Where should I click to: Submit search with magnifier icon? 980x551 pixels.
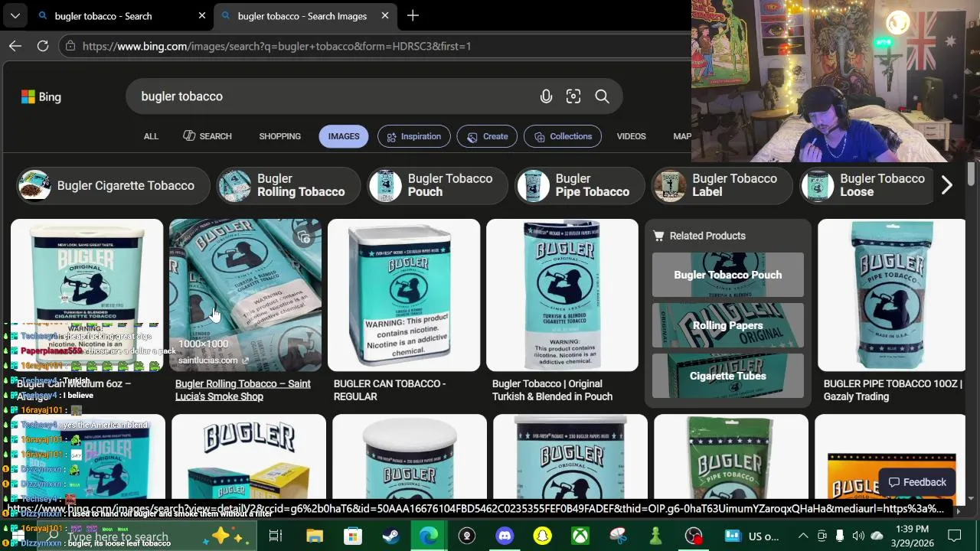[x=602, y=96]
